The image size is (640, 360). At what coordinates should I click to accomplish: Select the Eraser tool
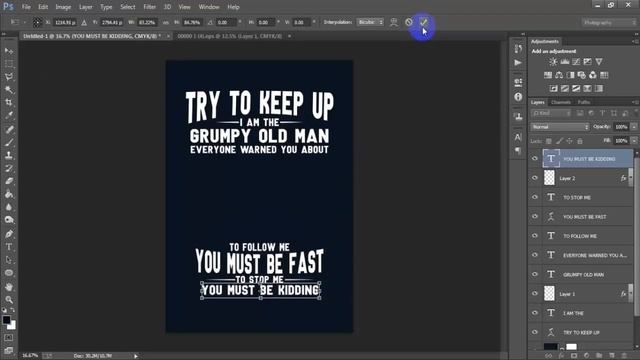9,181
